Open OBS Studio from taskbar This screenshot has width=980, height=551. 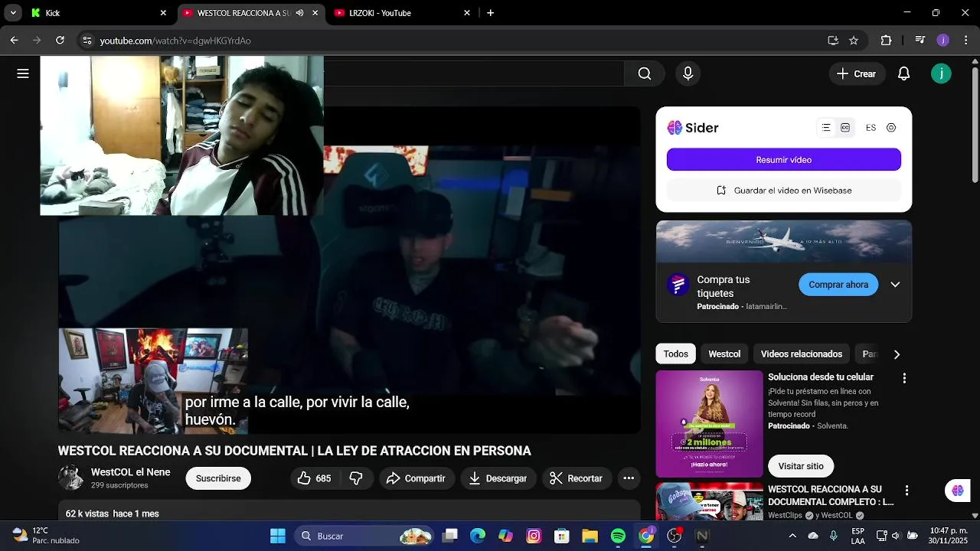coord(675,536)
